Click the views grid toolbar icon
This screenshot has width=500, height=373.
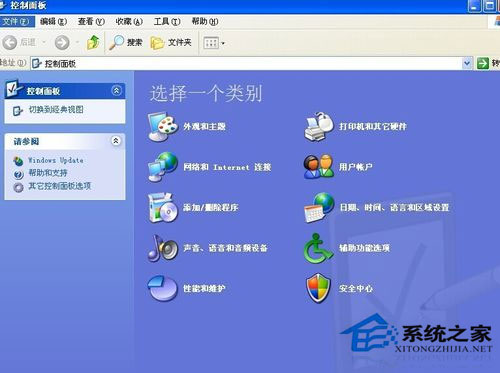(x=211, y=43)
